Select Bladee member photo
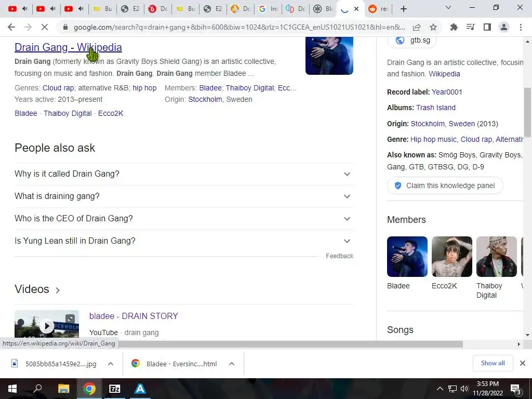This screenshot has width=532, height=399. click(407, 257)
